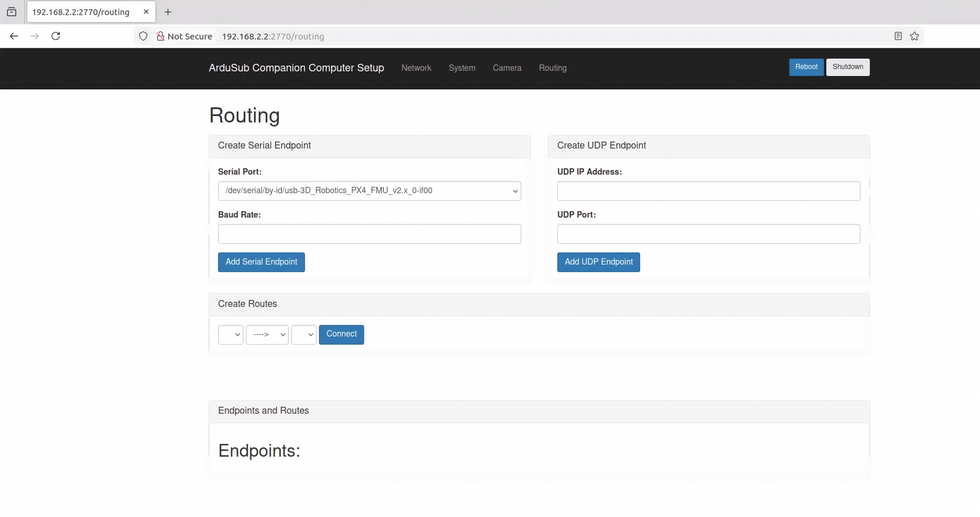Image resolution: width=980 pixels, height=517 pixels.
Task: Click Add UDP Endpoint button
Action: pyautogui.click(x=598, y=262)
